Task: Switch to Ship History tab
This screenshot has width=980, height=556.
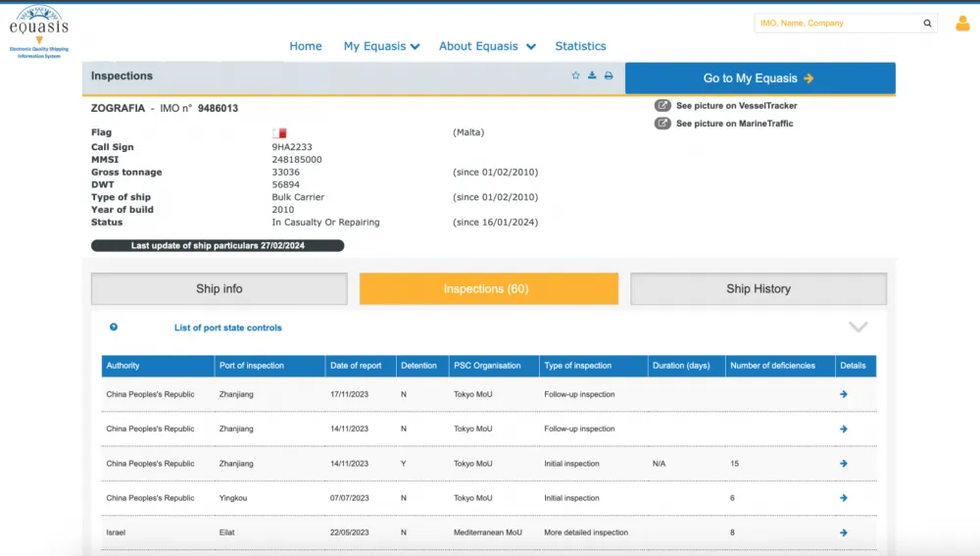Action: tap(759, 289)
